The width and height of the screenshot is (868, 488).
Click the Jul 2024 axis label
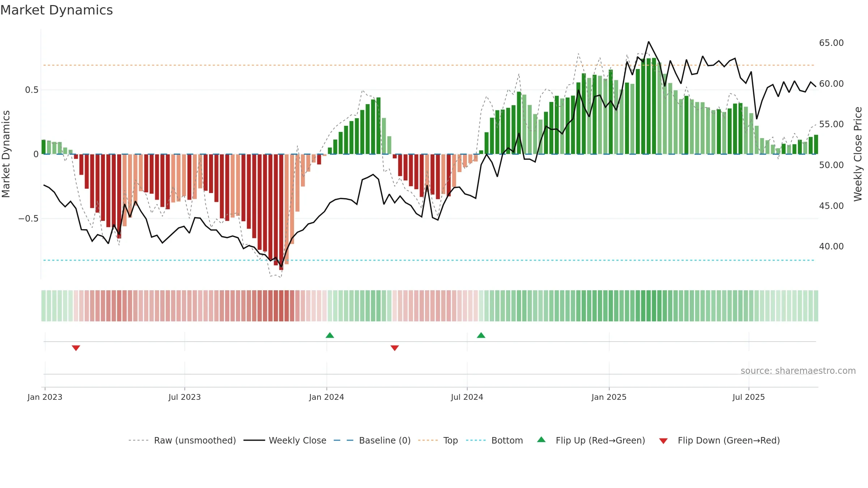tap(467, 397)
